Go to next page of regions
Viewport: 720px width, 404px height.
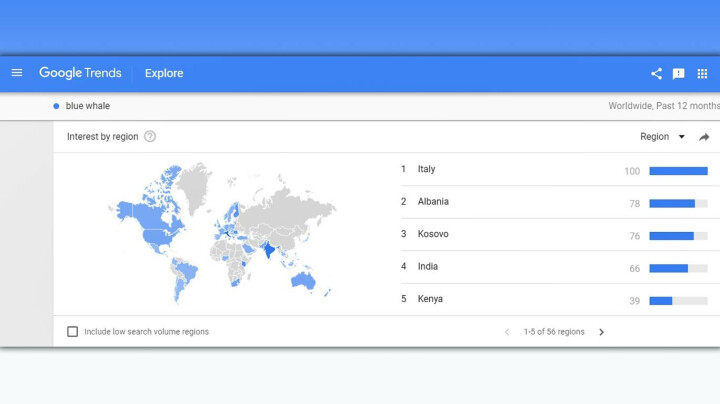601,332
